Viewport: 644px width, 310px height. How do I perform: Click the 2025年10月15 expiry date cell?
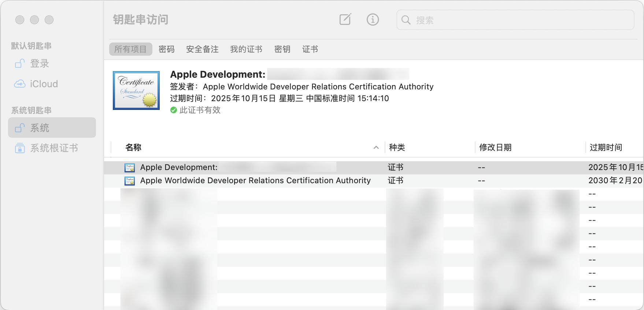[x=616, y=167]
